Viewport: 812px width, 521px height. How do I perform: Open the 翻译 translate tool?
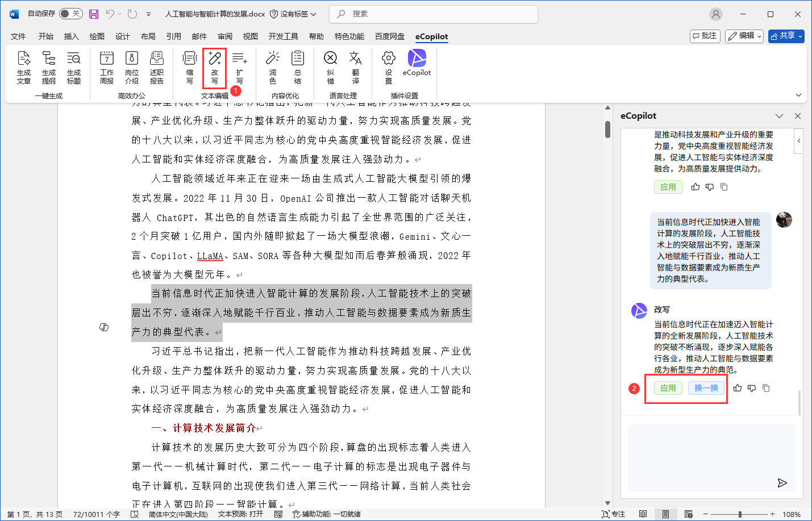click(355, 67)
